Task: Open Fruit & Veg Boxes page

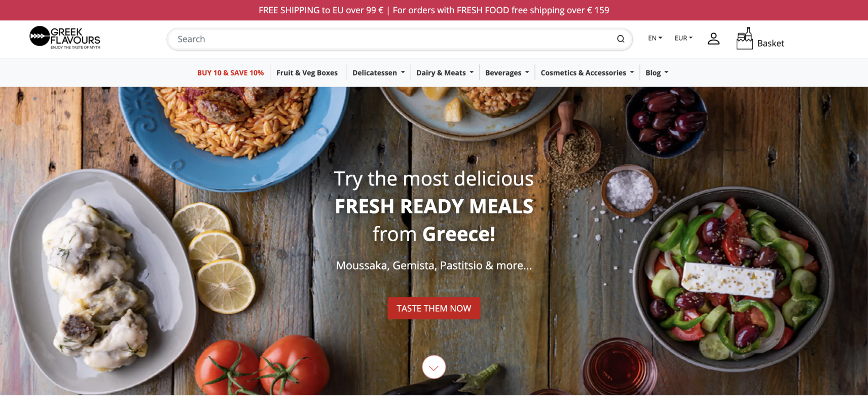Action: point(307,72)
